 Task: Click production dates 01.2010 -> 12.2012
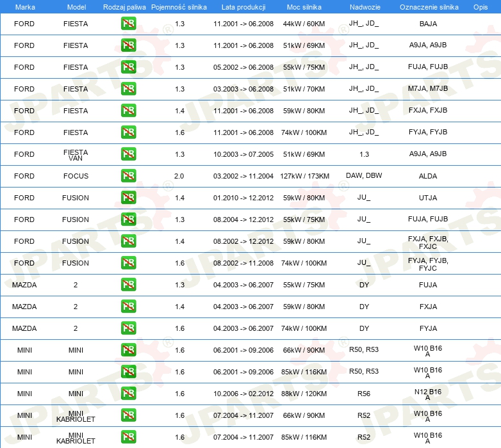coord(243,198)
